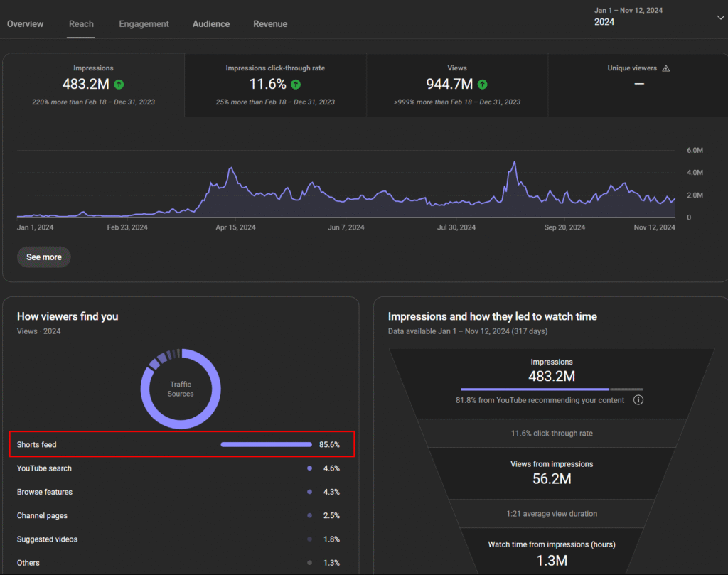Open the Overview tab

[26, 24]
